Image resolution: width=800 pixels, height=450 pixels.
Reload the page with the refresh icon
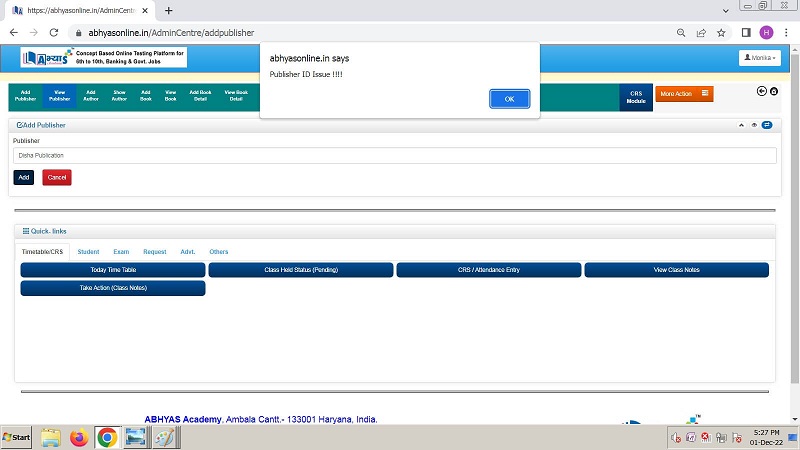point(54,32)
